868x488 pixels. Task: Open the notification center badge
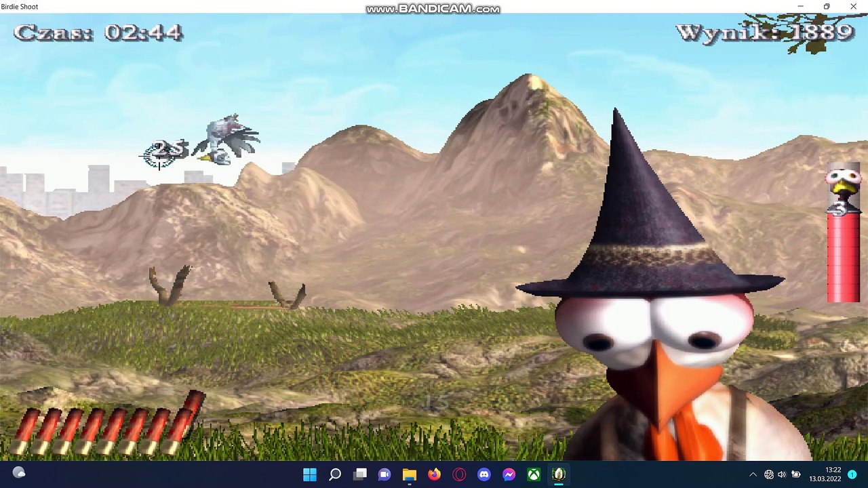pos(852,474)
